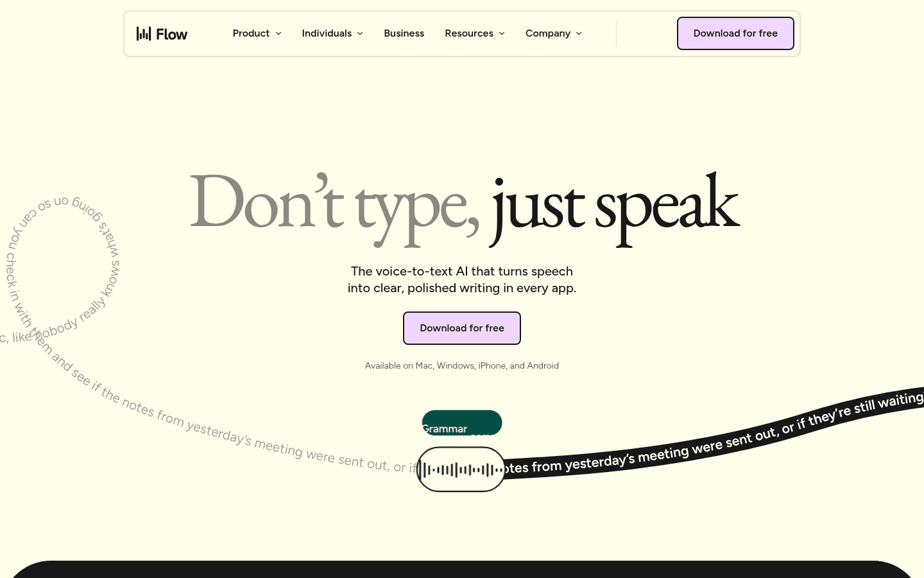Expand the Company menu
Screen dimensions: 924x578
pos(554,33)
